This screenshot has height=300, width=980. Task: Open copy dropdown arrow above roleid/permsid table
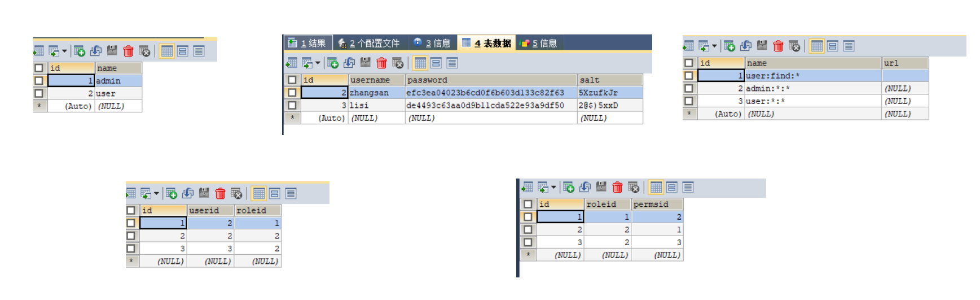553,187
